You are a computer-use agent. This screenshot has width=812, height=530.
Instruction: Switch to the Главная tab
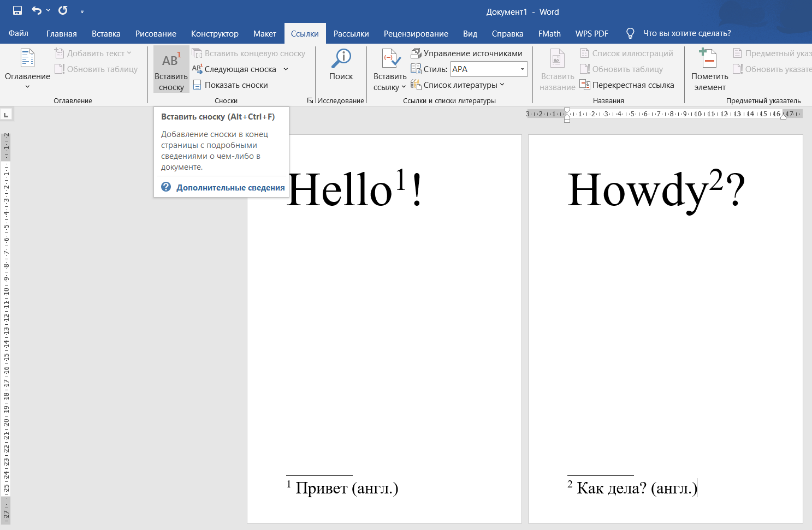(x=62, y=33)
